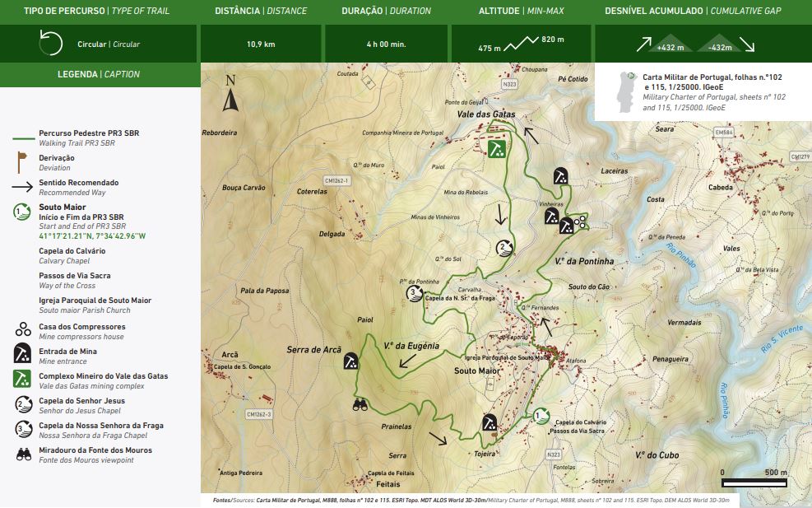Click the number 3 chapel marker on map
Screen dimensions: 812x508
413,293
